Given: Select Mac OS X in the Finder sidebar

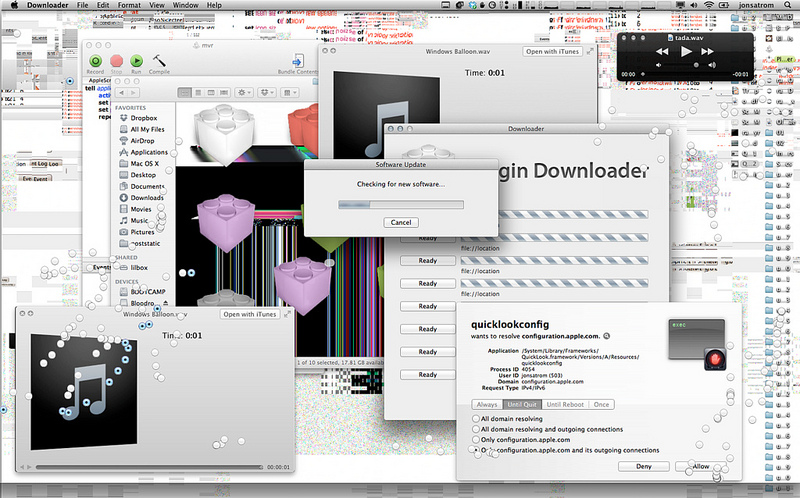Looking at the screenshot, I should pyautogui.click(x=139, y=164).
